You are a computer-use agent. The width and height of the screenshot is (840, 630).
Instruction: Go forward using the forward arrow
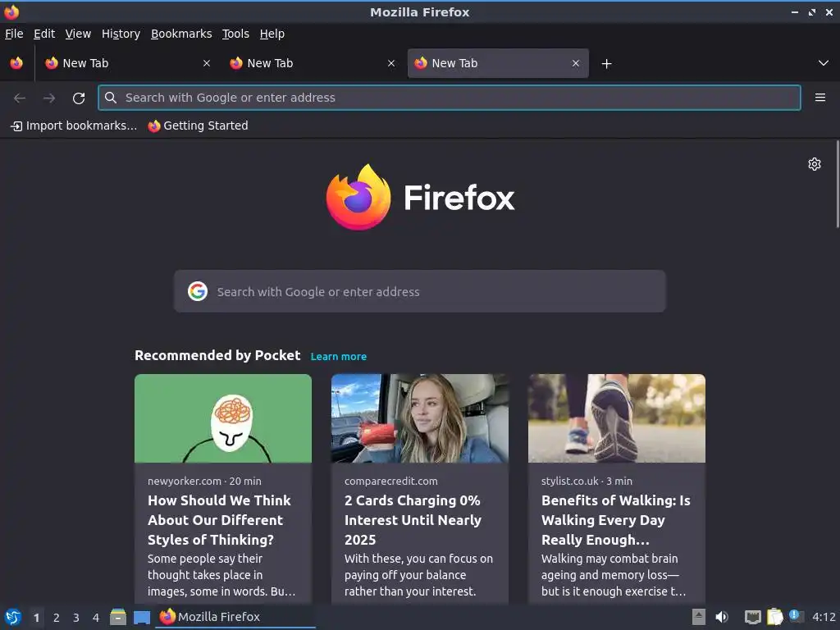(49, 98)
